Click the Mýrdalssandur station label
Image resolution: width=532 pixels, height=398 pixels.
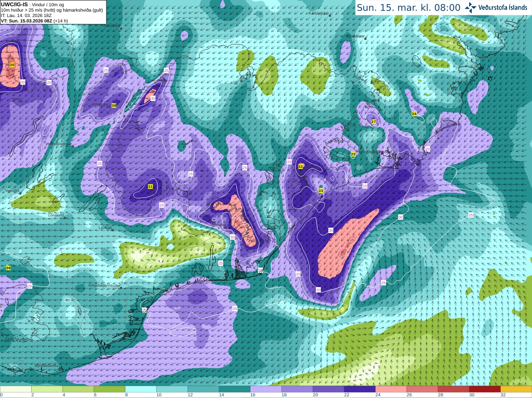[x=47, y=365]
